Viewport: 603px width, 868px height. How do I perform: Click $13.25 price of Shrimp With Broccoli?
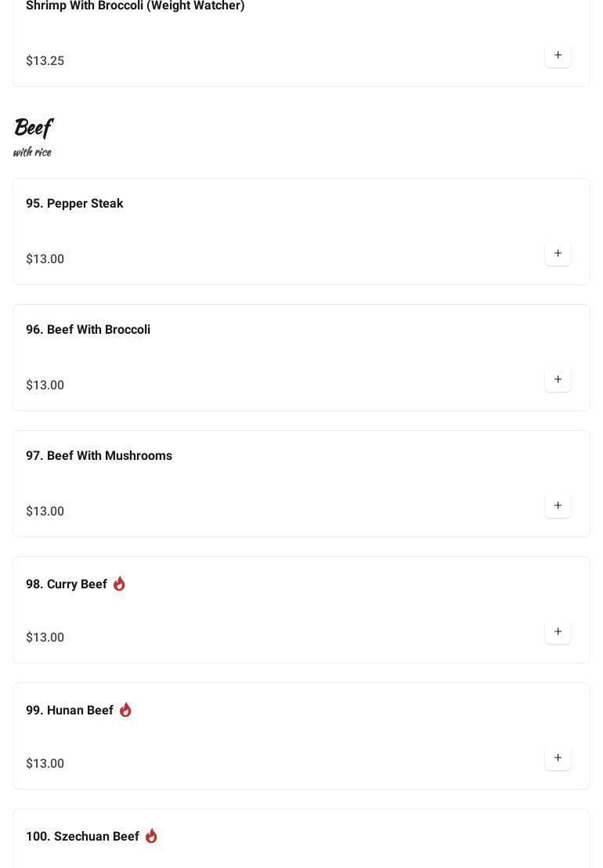point(45,61)
